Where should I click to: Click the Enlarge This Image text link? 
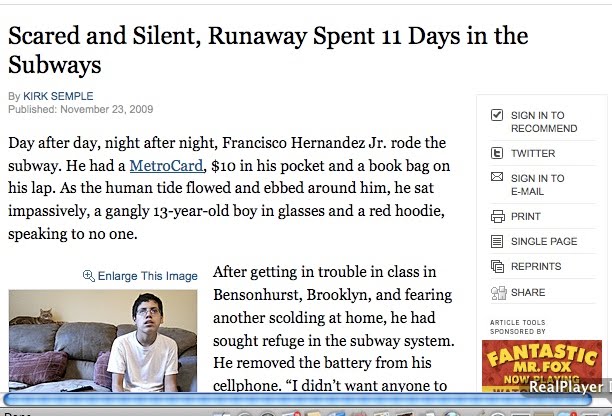pyautogui.click(x=148, y=276)
